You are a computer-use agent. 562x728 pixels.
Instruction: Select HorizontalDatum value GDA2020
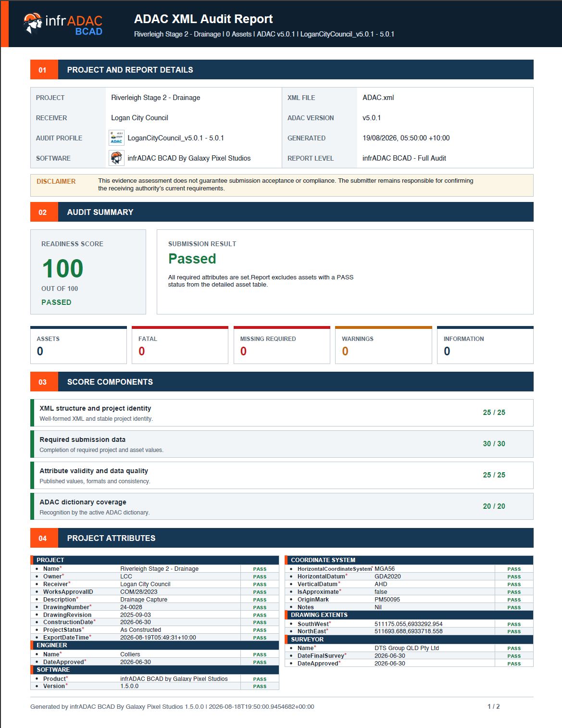[387, 577]
